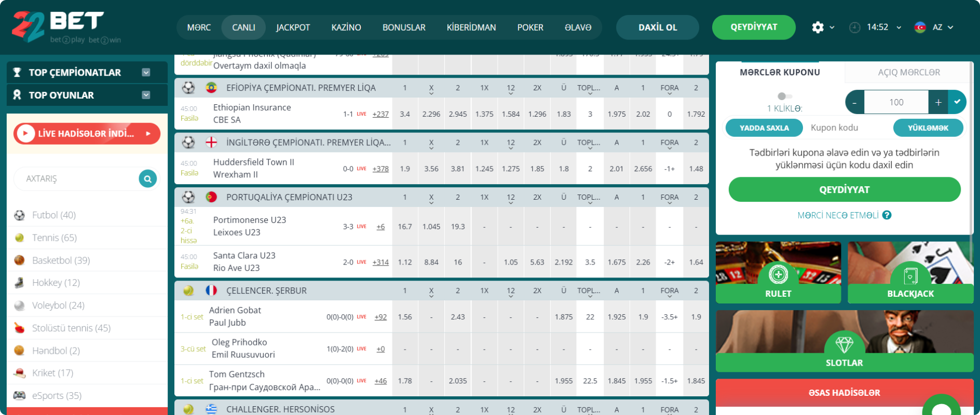Open the Əsas Hadisələr section
Viewport: 980px width, 415px height.
click(x=845, y=393)
